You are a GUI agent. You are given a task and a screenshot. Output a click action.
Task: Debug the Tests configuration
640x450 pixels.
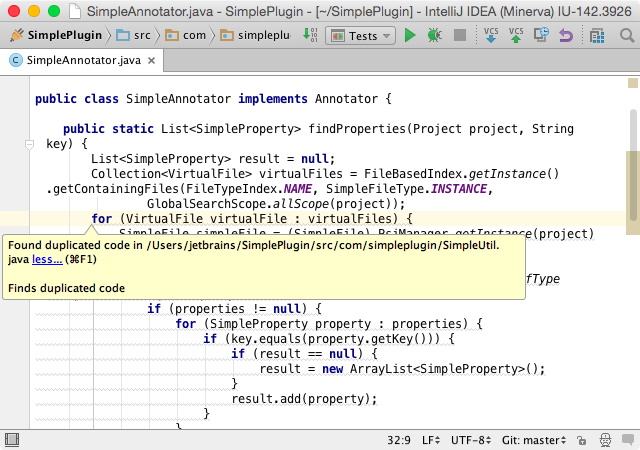[x=434, y=36]
